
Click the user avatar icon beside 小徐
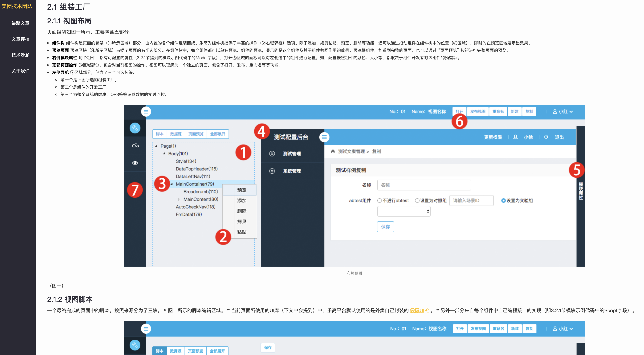515,137
